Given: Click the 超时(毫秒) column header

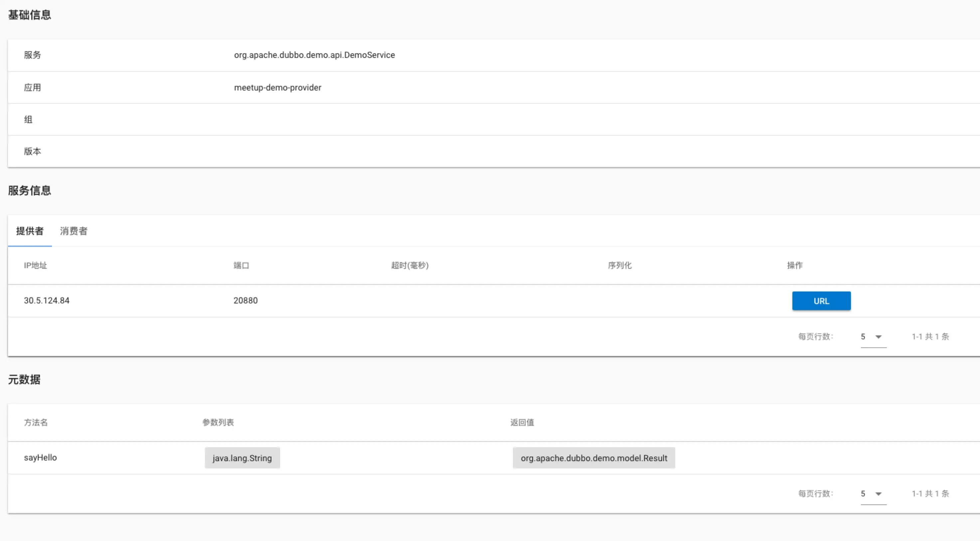Looking at the screenshot, I should click(x=410, y=266).
